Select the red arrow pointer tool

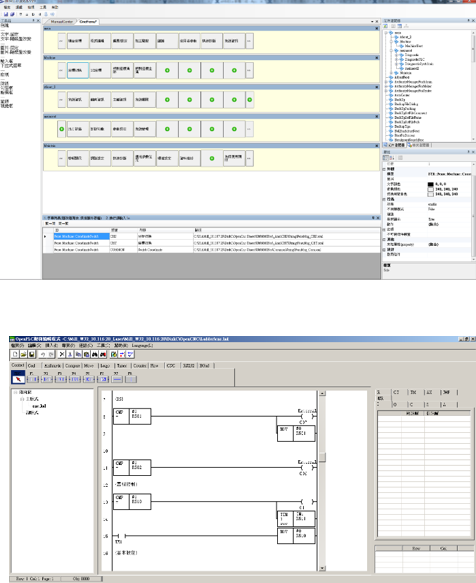pyautogui.click(x=18, y=379)
